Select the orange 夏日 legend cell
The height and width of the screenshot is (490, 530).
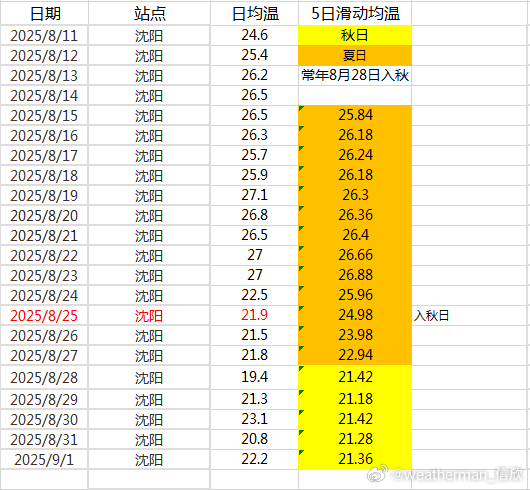pyautogui.click(x=355, y=55)
